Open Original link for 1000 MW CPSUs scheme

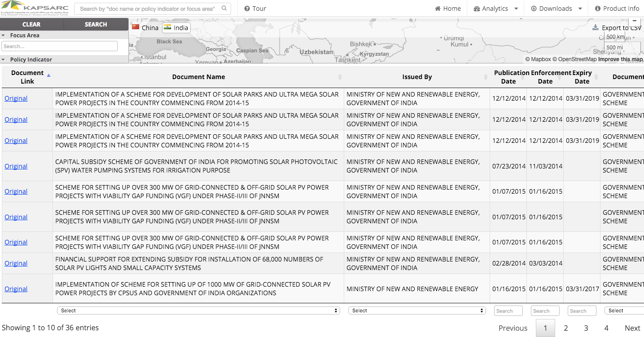pos(16,289)
